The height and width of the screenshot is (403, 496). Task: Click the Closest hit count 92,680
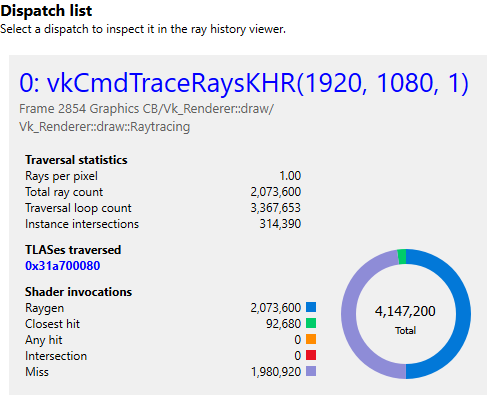tap(284, 324)
